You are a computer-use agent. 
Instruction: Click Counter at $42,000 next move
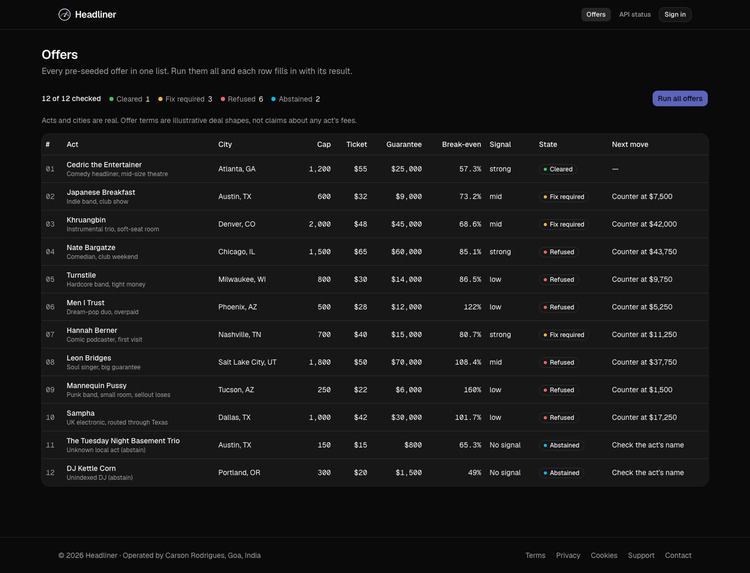[x=644, y=224]
